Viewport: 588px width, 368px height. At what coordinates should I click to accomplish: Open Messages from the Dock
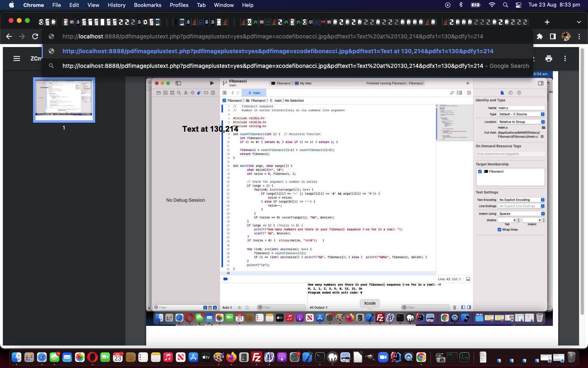[54, 357]
